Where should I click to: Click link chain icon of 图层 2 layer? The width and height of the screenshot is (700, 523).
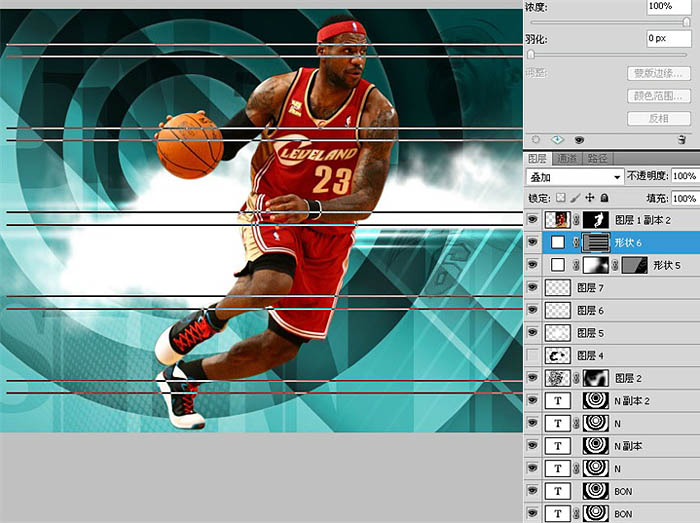[x=576, y=378]
